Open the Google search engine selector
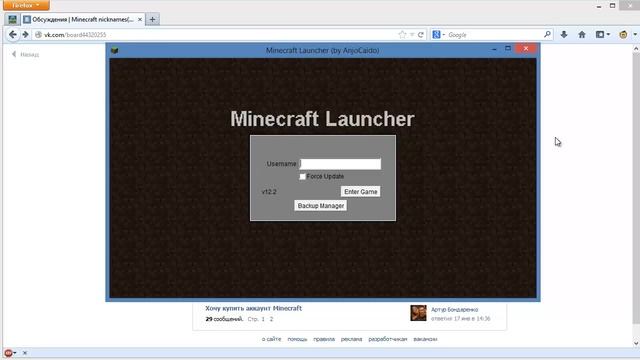 click(439, 35)
